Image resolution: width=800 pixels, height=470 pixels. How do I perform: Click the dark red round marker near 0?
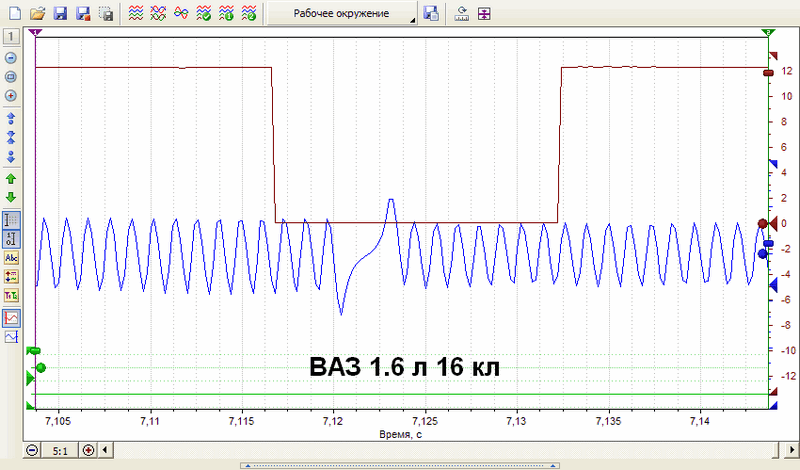[762, 224]
